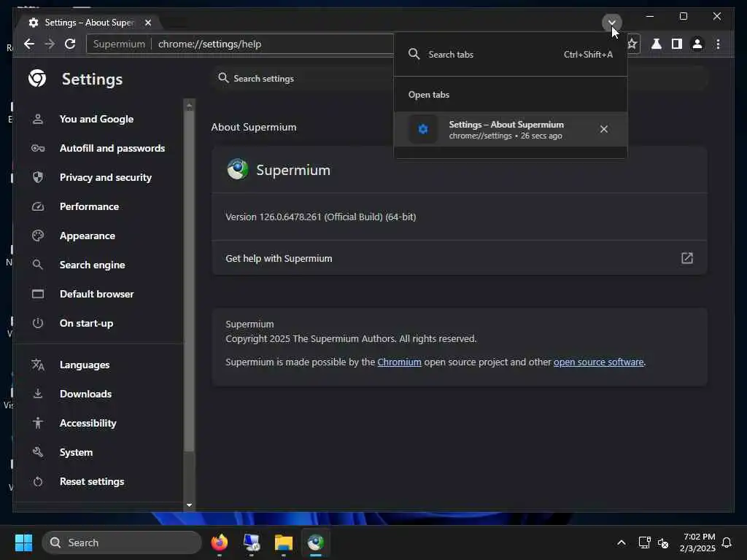Open the open source software link
This screenshot has height=560, width=747.
coord(598,362)
